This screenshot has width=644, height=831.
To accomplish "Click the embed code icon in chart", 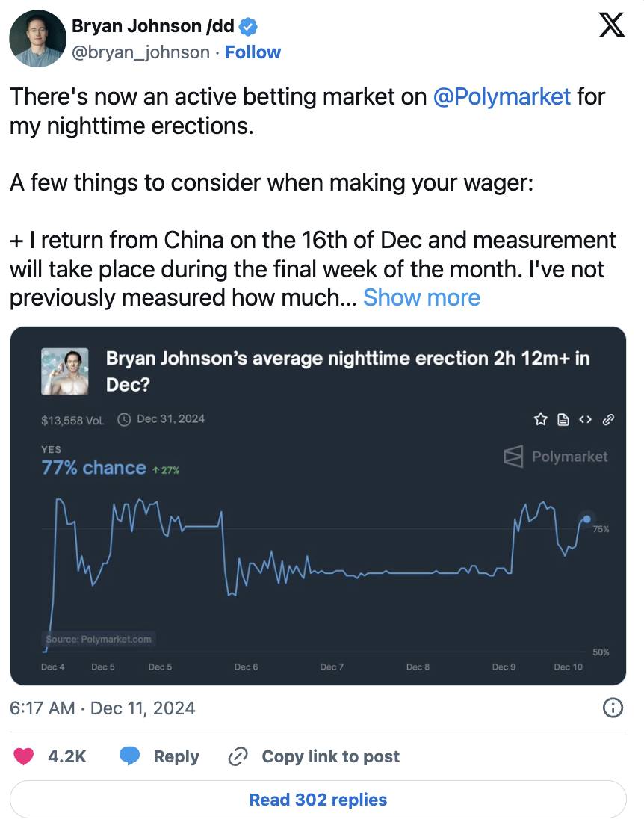I will tap(585, 420).
